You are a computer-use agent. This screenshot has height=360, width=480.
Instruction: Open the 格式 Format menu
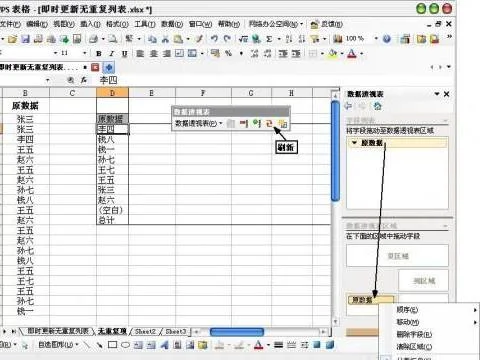point(117,24)
